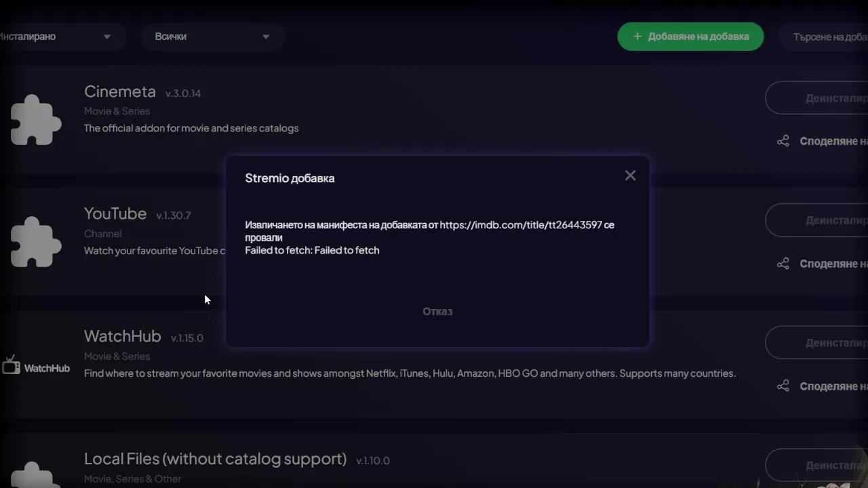
Task: Expand the Всички addon type dropdown
Action: pos(212,37)
